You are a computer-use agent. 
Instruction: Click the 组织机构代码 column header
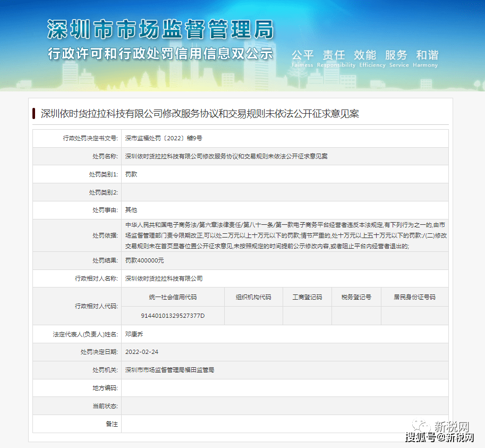pyautogui.click(x=253, y=297)
